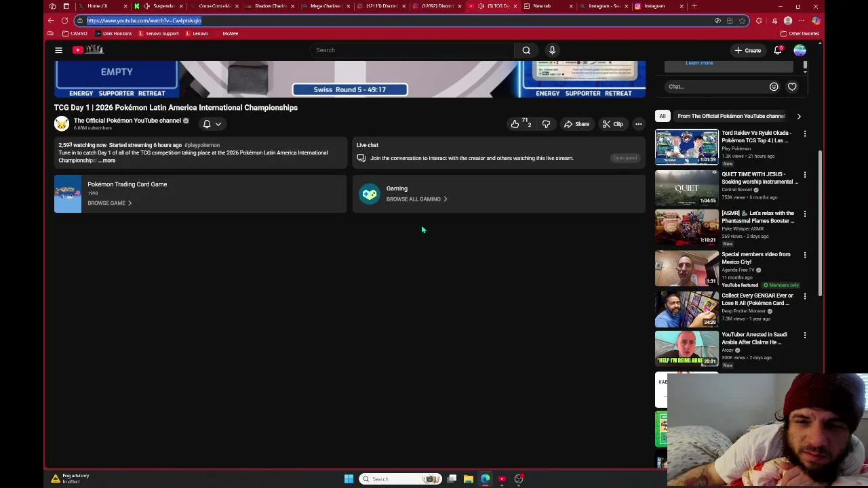Click Open panel for live chat
The image size is (868, 488).
pyautogui.click(x=625, y=158)
